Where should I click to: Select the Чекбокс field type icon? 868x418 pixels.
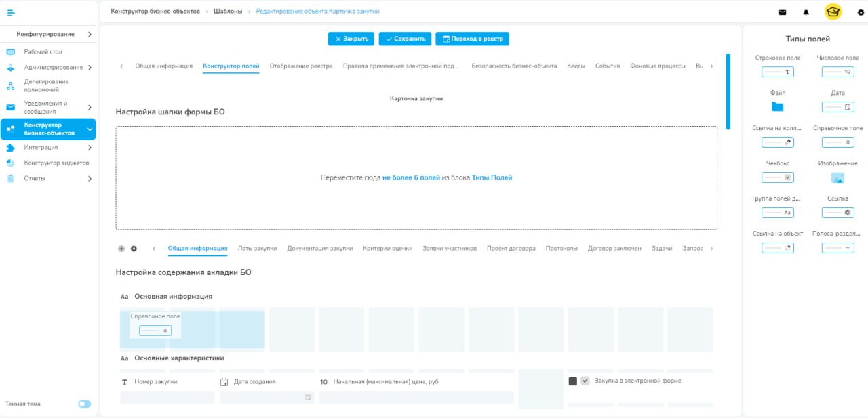778,177
